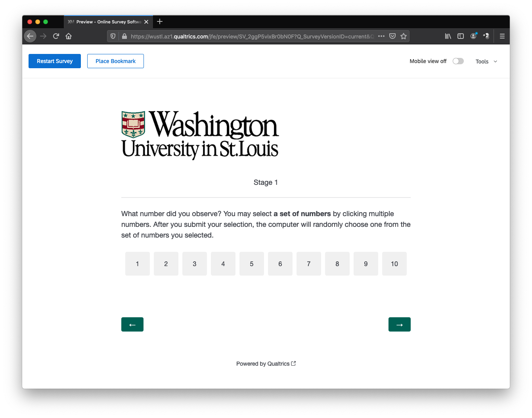Click the Place Bookmark button
The height and width of the screenshot is (418, 532).
tap(115, 61)
